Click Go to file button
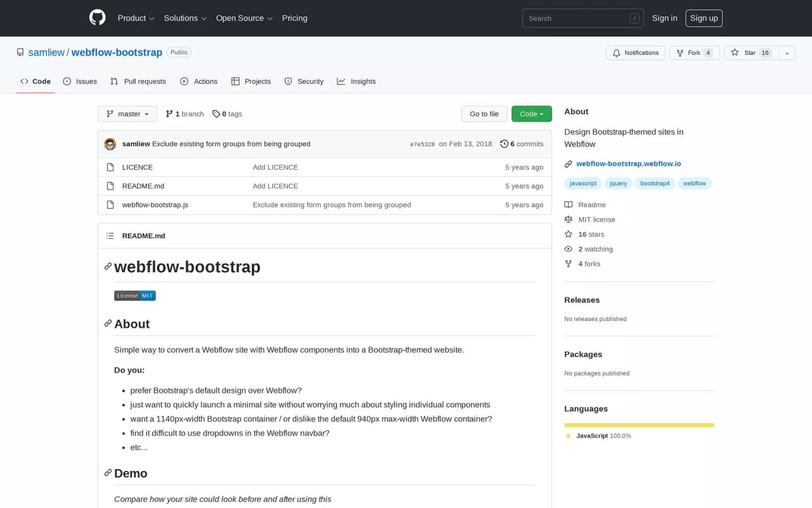 click(x=484, y=114)
